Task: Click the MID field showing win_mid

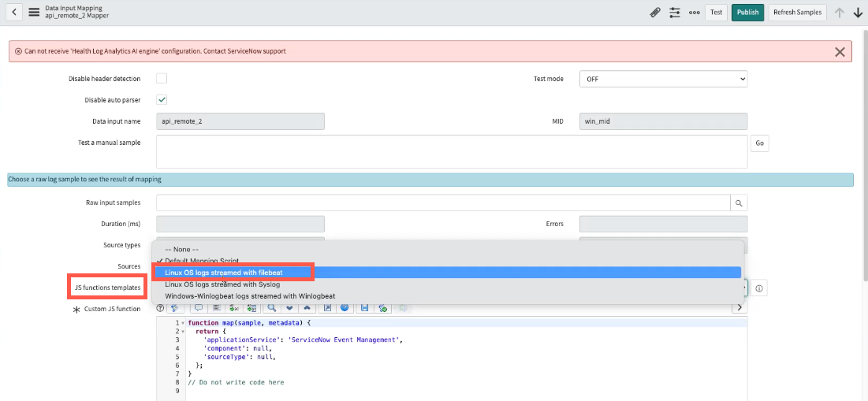Action: (x=663, y=121)
